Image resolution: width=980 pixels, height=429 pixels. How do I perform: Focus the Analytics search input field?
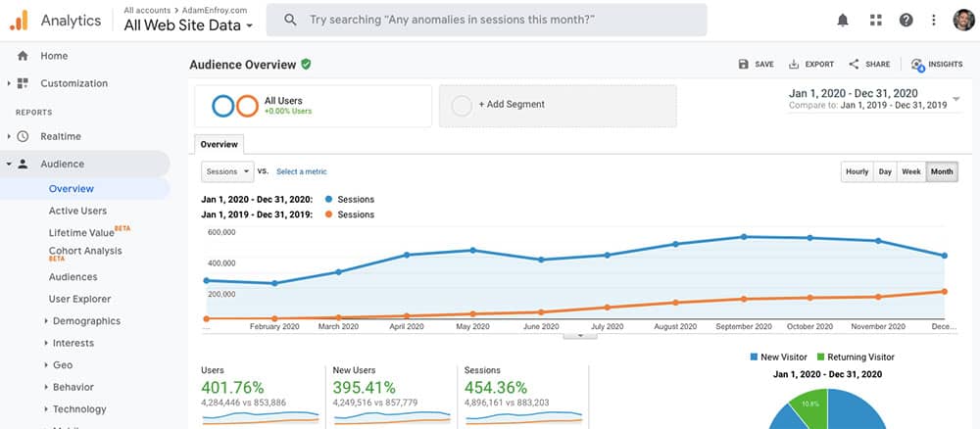tap(486, 20)
